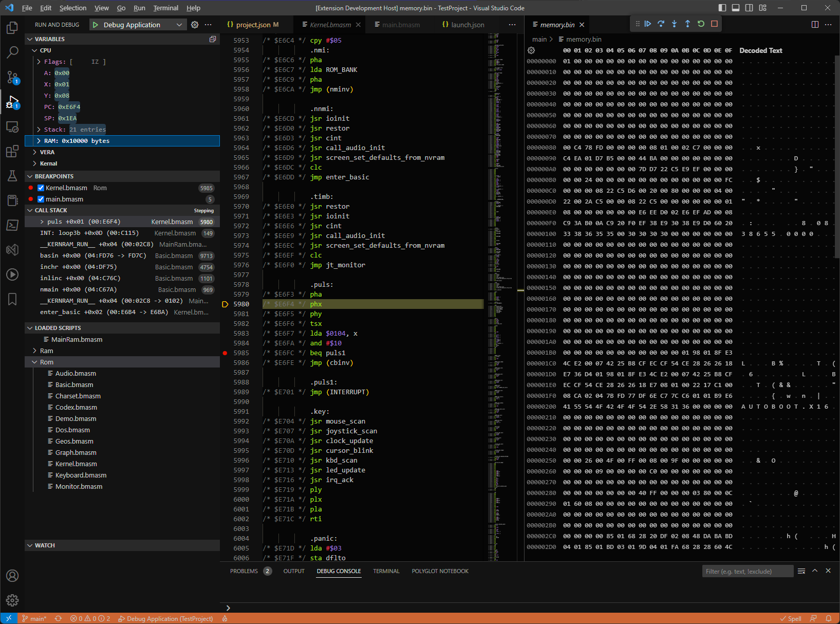Select the TERMINAL panel tab
840x624 pixels.
pos(386,571)
